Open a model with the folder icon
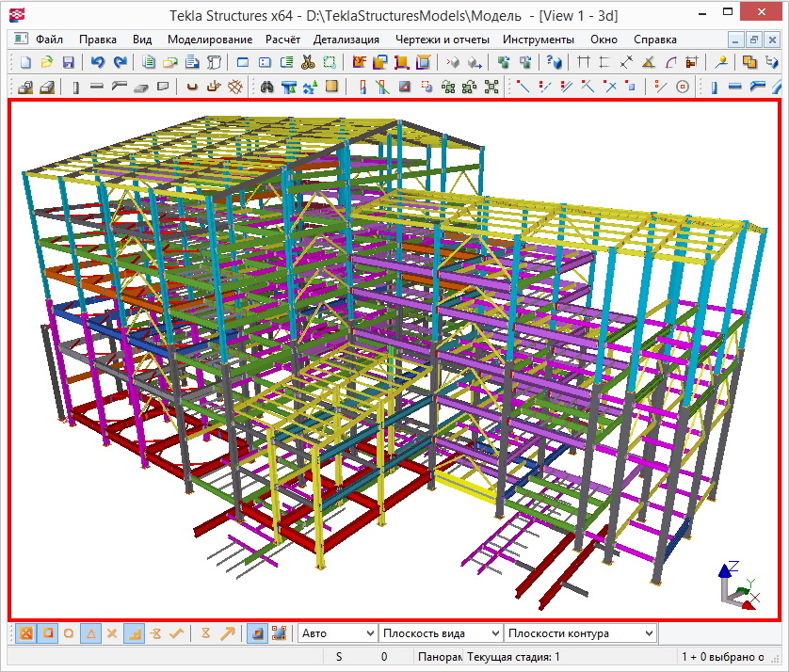This screenshot has width=789, height=672. [x=46, y=62]
